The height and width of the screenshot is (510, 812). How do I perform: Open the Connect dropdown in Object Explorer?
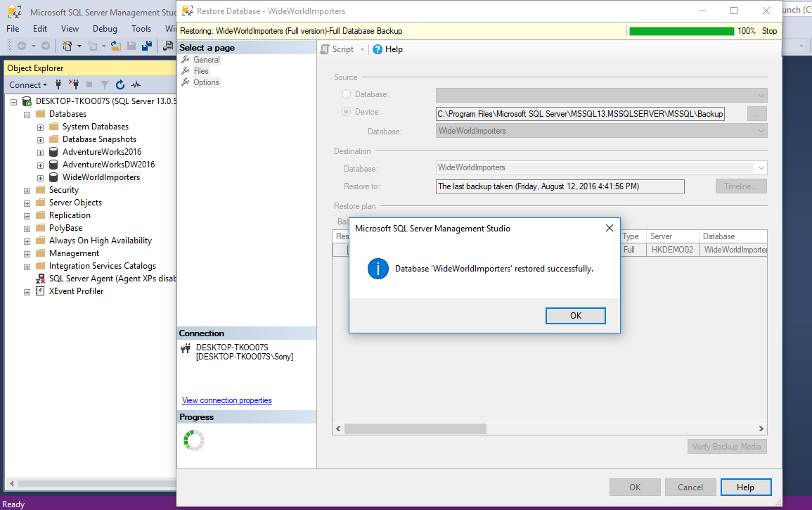tap(28, 85)
